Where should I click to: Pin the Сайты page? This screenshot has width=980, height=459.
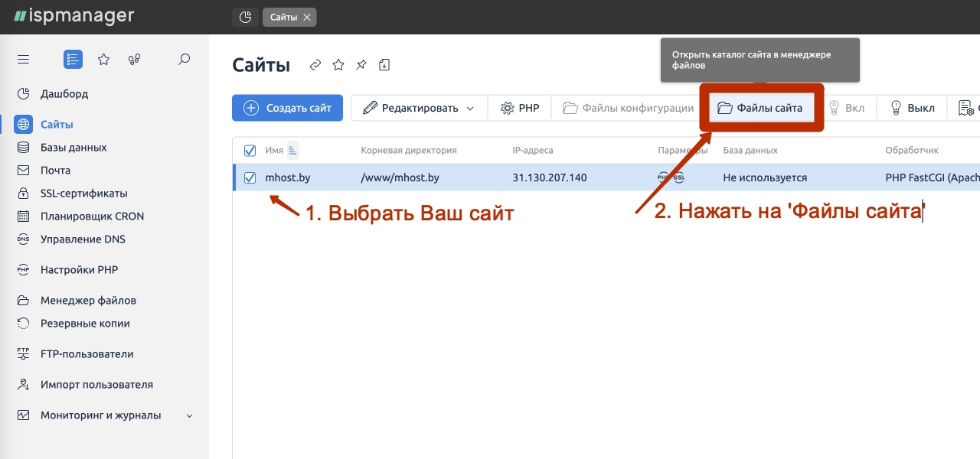coord(361,65)
